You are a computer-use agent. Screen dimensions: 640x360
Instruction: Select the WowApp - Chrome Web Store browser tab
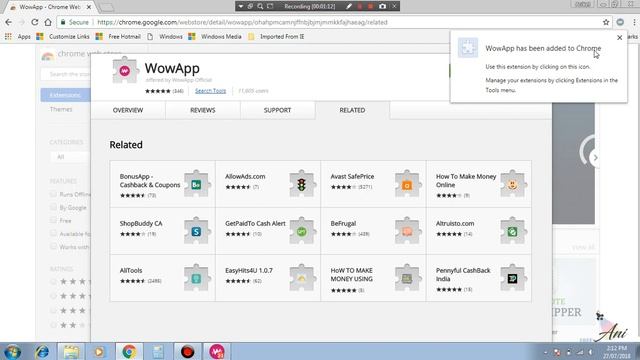pyautogui.click(x=50, y=7)
